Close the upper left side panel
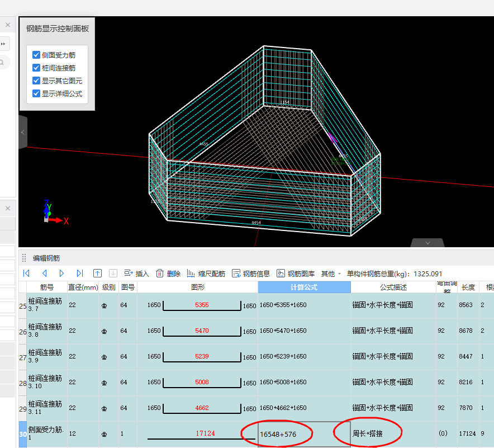The image size is (494, 448). (x=8, y=25)
